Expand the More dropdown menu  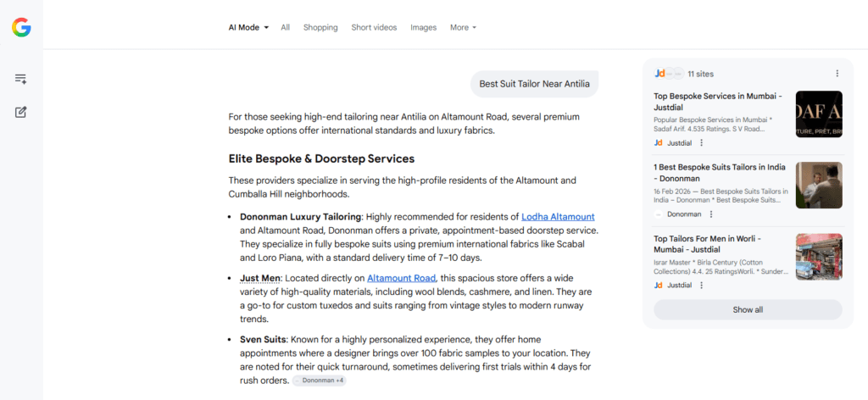tap(463, 27)
